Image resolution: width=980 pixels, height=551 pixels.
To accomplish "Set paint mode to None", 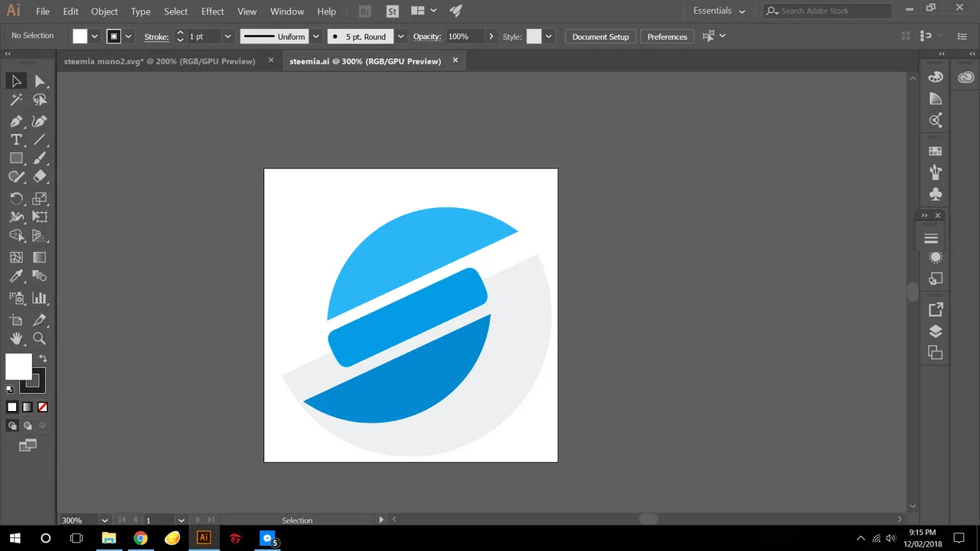I will coord(43,407).
